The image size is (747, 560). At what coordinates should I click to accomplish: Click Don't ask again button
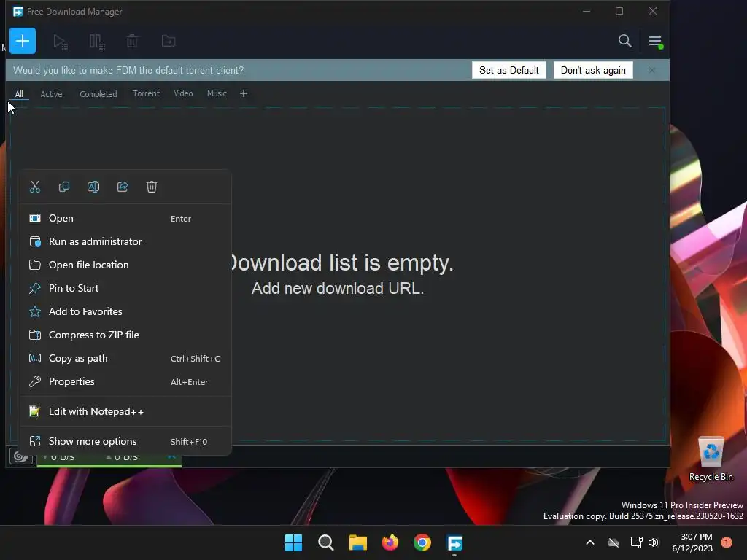coord(593,71)
